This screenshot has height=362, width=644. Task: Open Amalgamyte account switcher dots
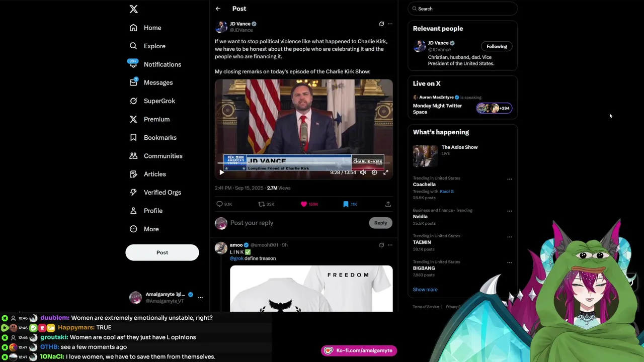pos(200,297)
